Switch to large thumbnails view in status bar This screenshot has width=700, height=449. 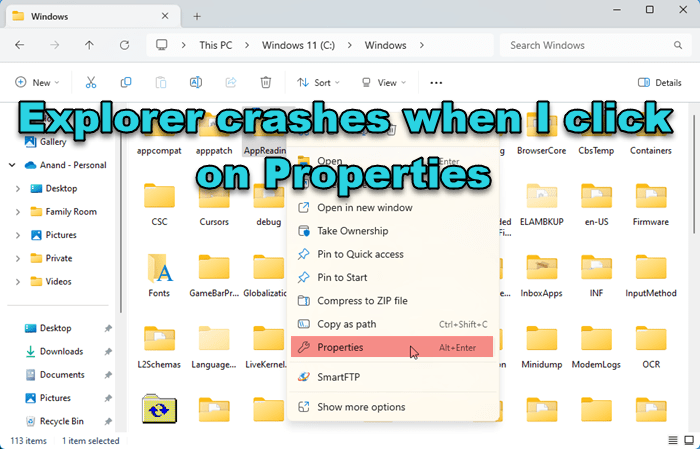(x=689, y=441)
